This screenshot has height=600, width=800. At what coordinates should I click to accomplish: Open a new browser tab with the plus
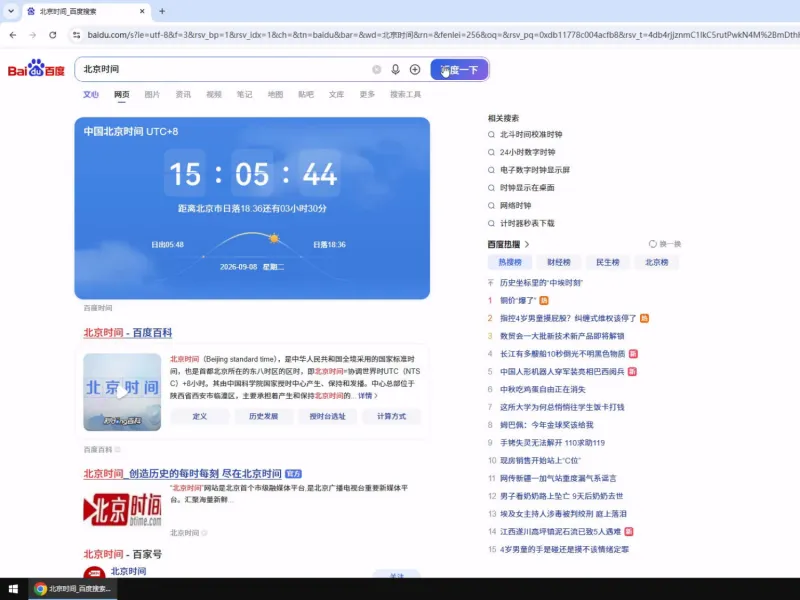162,11
